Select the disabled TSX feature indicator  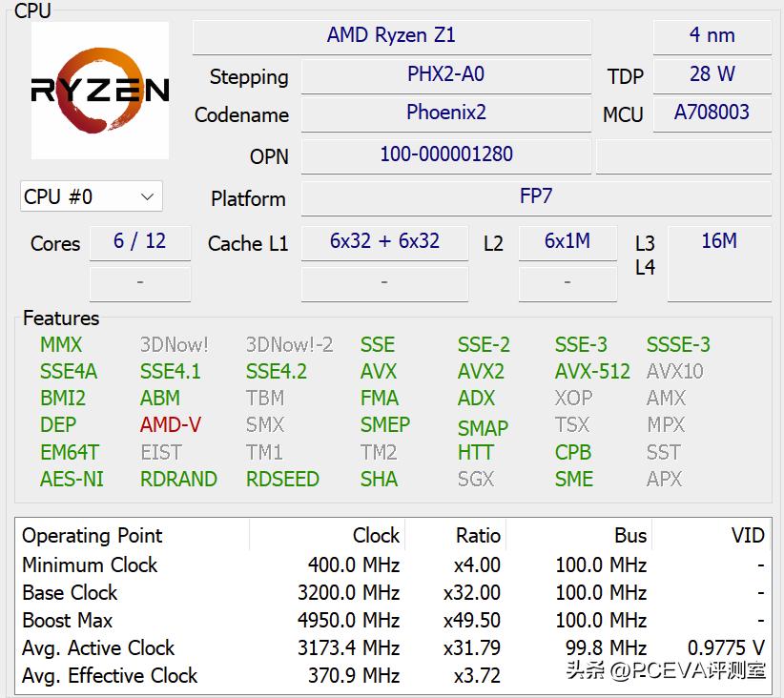click(x=571, y=425)
